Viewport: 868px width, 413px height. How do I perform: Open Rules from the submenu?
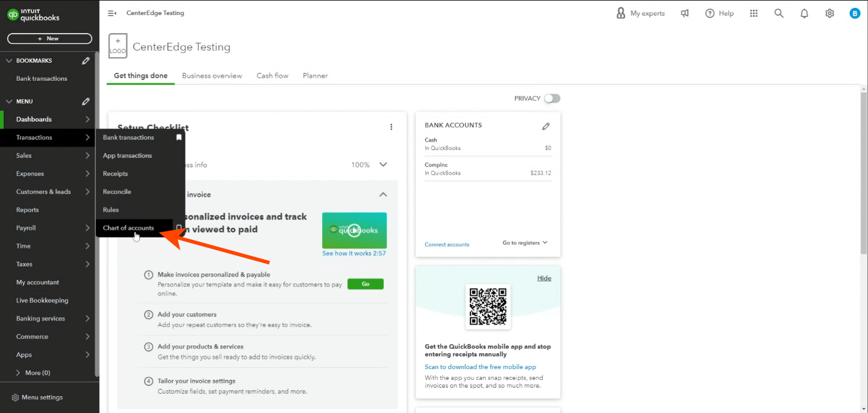pos(111,210)
